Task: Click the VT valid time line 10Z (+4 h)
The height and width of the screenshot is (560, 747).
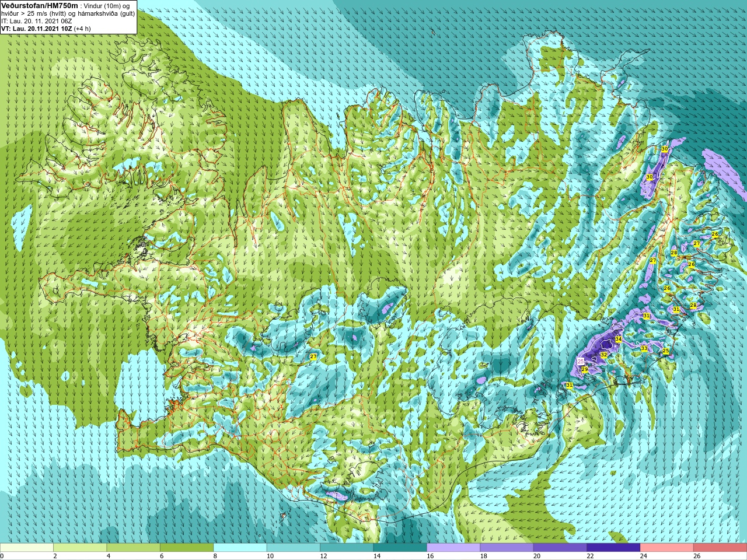Action: [x=46, y=29]
